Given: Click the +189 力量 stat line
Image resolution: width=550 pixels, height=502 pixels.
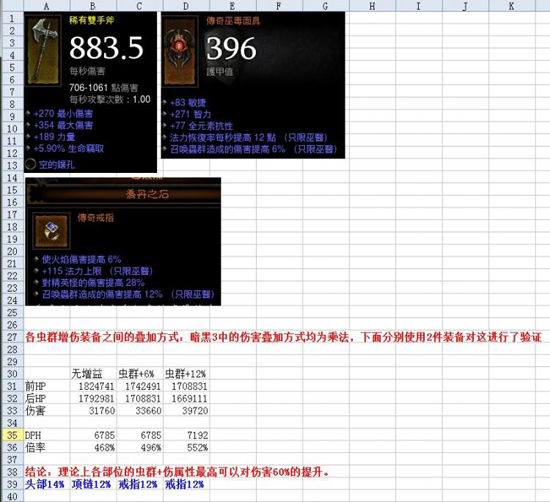Looking at the screenshot, I should click(54, 136).
